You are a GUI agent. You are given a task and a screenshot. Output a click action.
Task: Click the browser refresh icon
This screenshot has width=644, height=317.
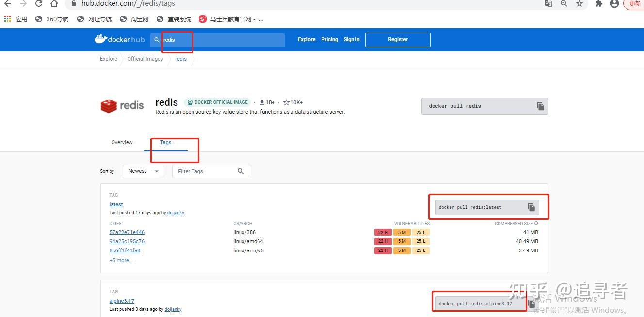click(38, 4)
